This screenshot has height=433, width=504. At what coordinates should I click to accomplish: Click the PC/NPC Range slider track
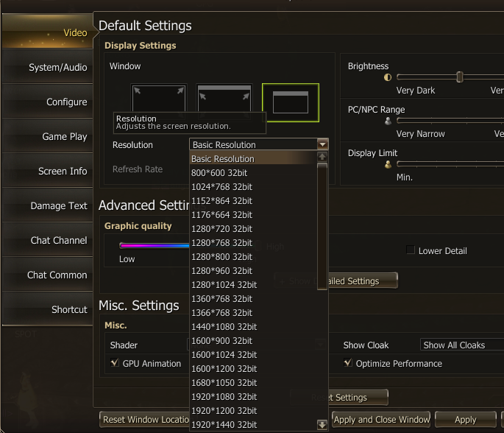(x=450, y=121)
